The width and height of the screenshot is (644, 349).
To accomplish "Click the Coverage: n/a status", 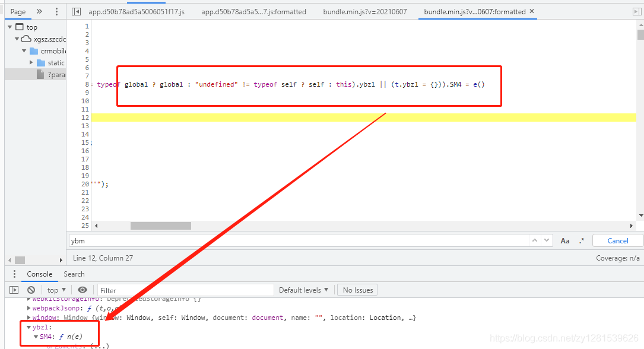I will pyautogui.click(x=618, y=258).
